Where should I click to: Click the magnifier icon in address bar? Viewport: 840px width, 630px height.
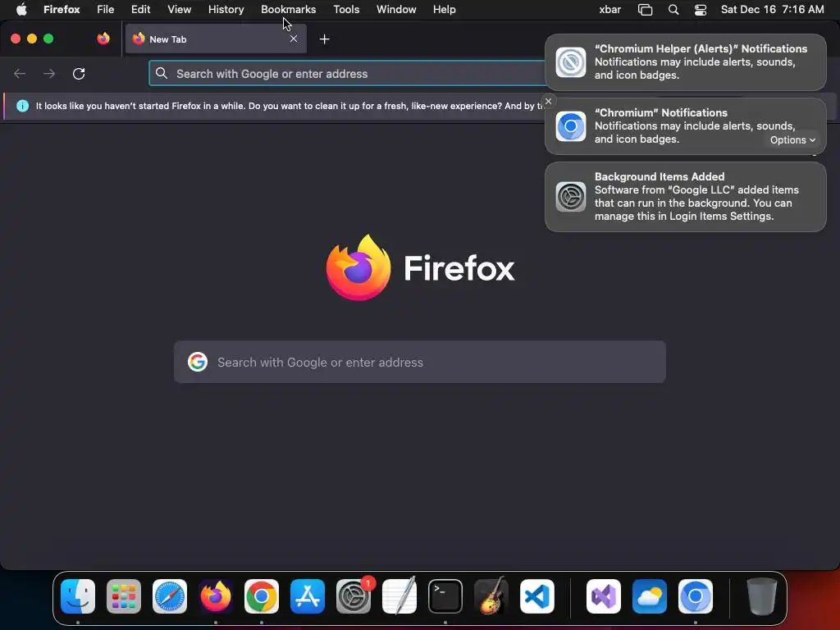pyautogui.click(x=162, y=73)
